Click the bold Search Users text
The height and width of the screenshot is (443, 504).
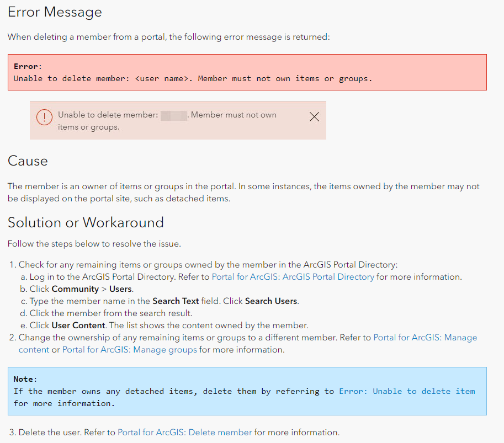pyautogui.click(x=271, y=301)
